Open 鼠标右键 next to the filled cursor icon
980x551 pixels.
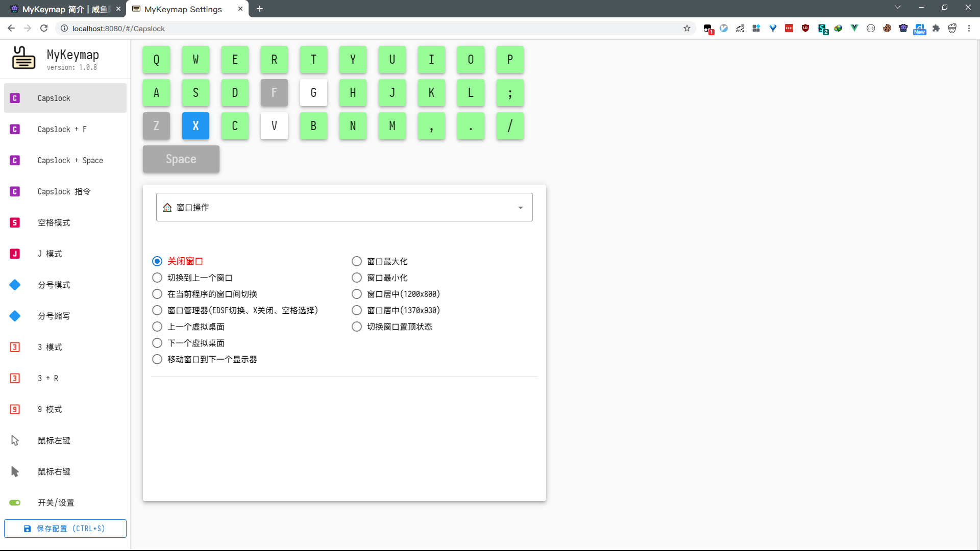[x=54, y=471]
